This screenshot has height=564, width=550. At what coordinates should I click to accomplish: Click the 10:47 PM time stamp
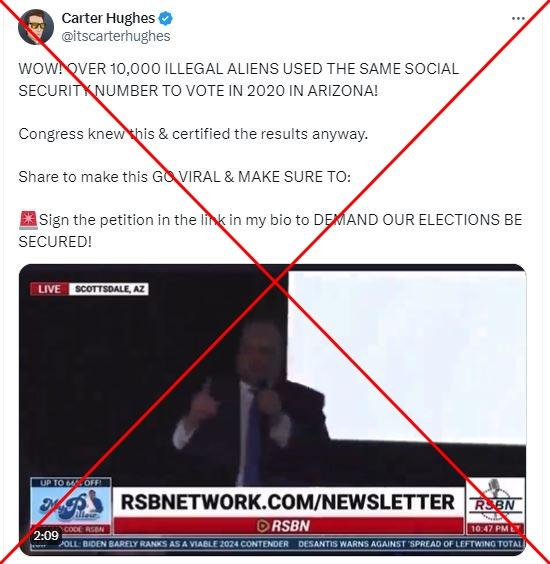[495, 529]
